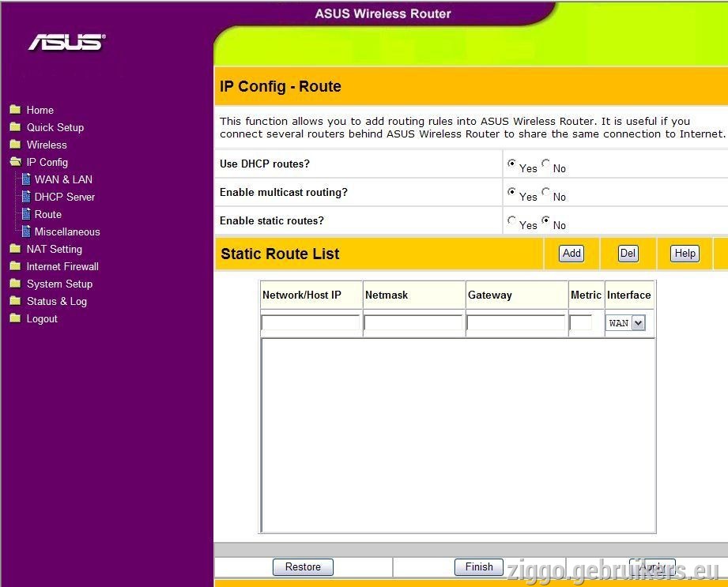
Task: Click the Internet Firewall folder icon
Action: 15,266
